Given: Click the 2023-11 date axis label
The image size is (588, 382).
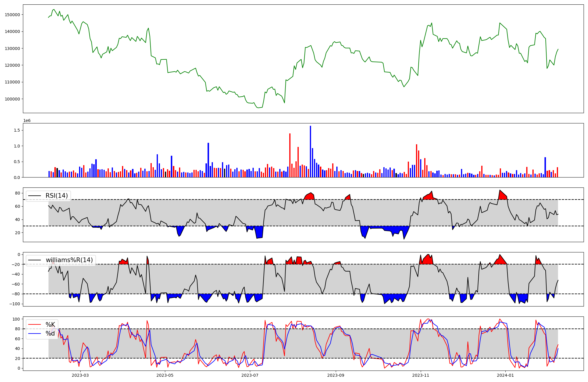Looking at the screenshot, I should click(x=420, y=375).
